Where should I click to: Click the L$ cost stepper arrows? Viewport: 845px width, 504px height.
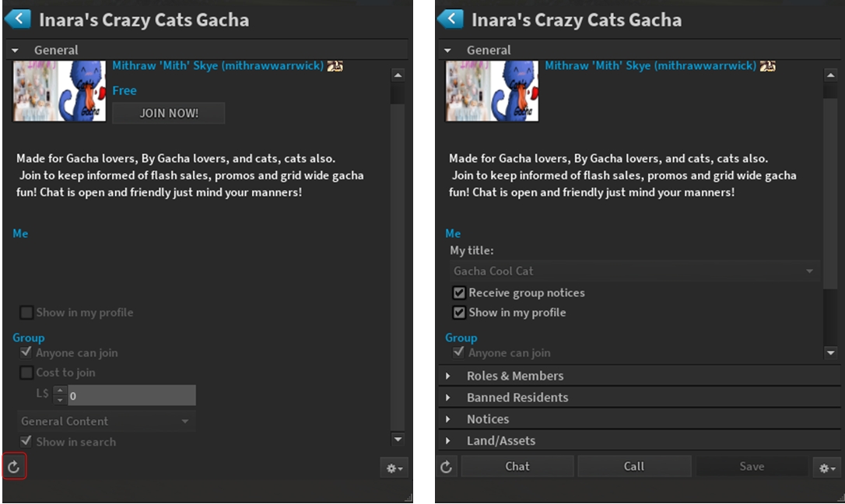tap(60, 395)
